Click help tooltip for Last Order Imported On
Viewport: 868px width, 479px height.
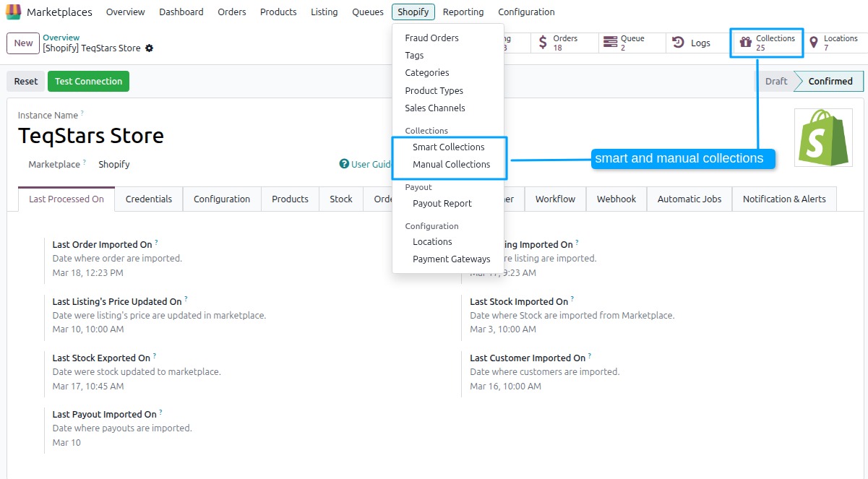[156, 242]
